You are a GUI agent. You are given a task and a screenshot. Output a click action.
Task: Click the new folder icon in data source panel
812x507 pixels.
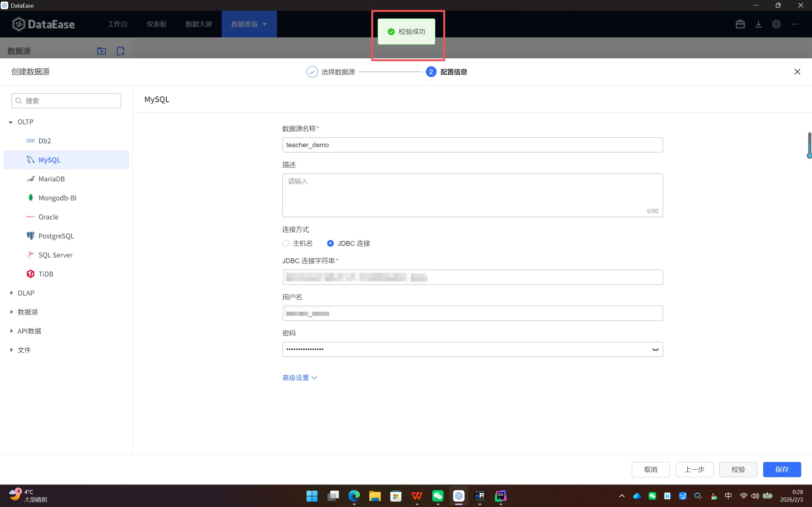(x=101, y=51)
